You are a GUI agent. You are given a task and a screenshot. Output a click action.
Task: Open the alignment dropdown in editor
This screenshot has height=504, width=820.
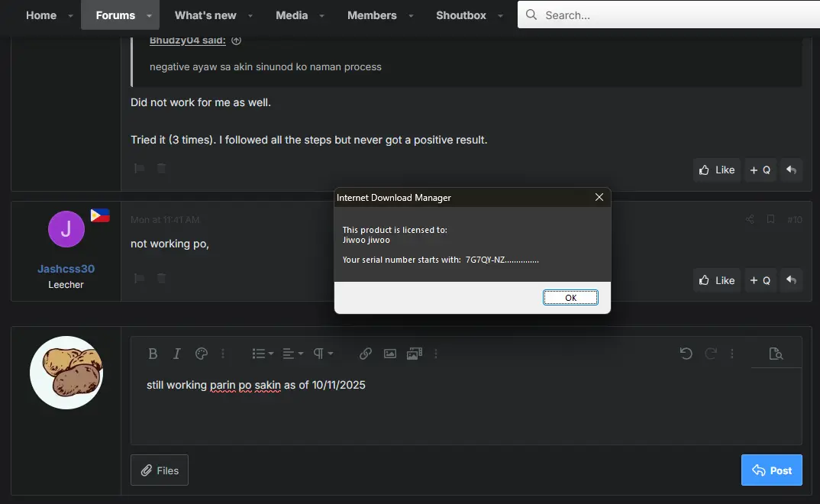point(293,354)
